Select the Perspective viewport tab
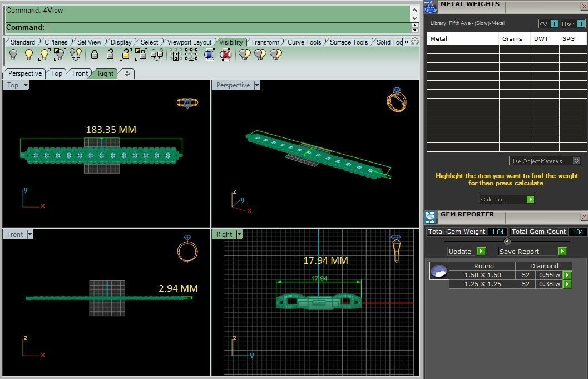The height and width of the screenshot is (379, 588). [x=24, y=73]
